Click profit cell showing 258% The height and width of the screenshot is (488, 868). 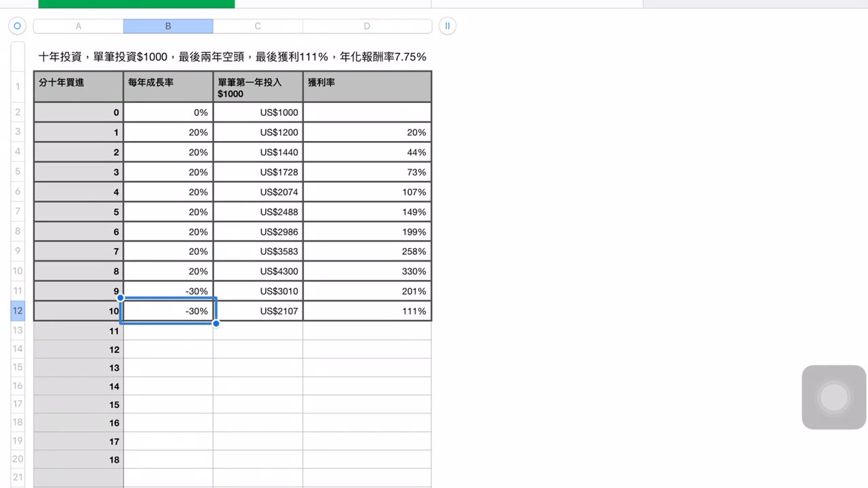coord(367,251)
